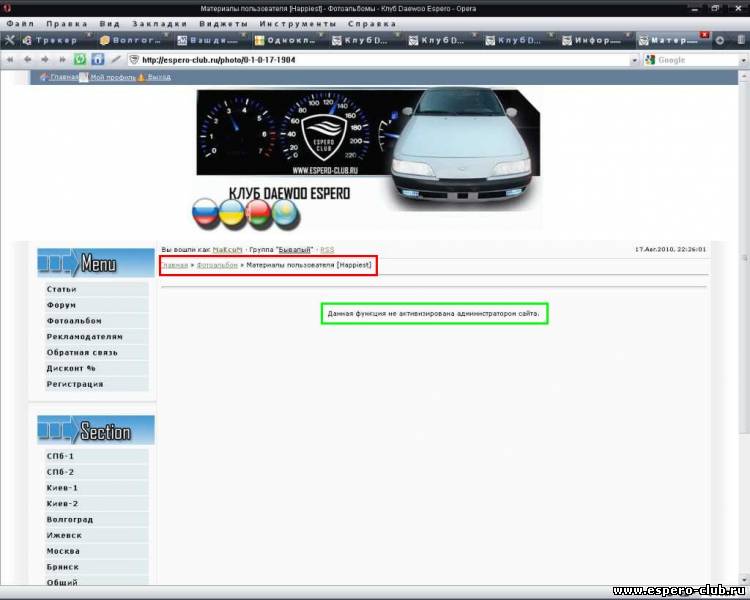This screenshot has height=600, width=750.
Task: Open the Файл menu
Action: [20, 23]
